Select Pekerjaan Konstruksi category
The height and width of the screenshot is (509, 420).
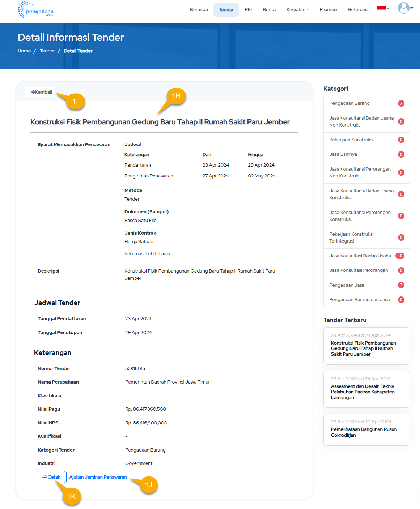pos(367,140)
